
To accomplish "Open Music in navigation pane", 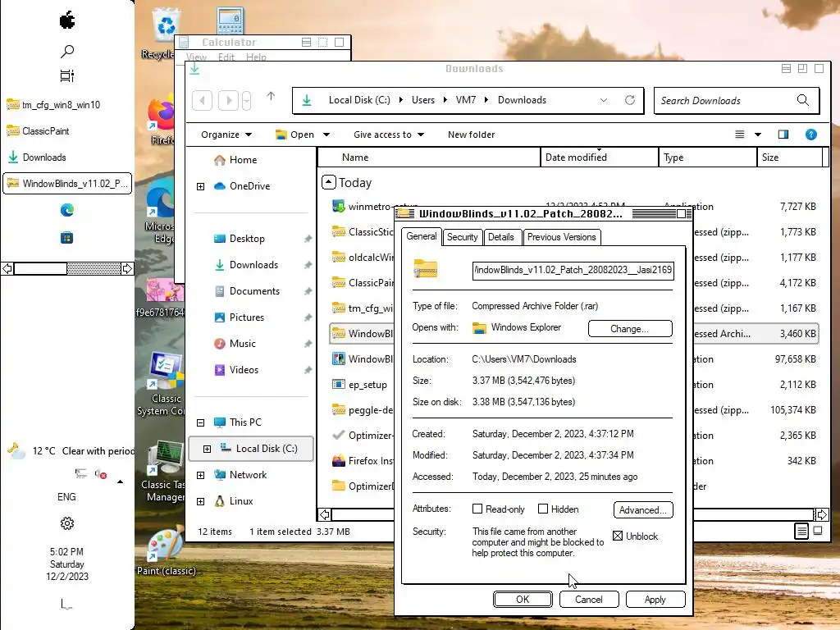I will click(x=235, y=344).
